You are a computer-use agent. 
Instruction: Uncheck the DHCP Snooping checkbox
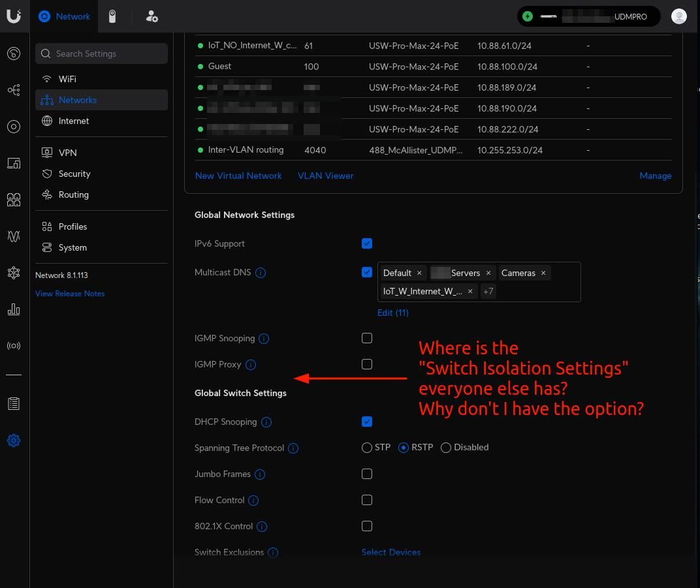(x=367, y=422)
